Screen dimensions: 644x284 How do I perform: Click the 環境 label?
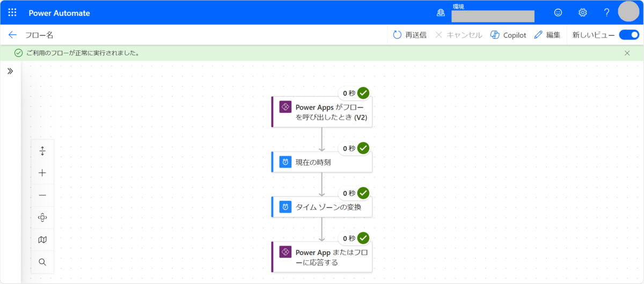pos(458,6)
